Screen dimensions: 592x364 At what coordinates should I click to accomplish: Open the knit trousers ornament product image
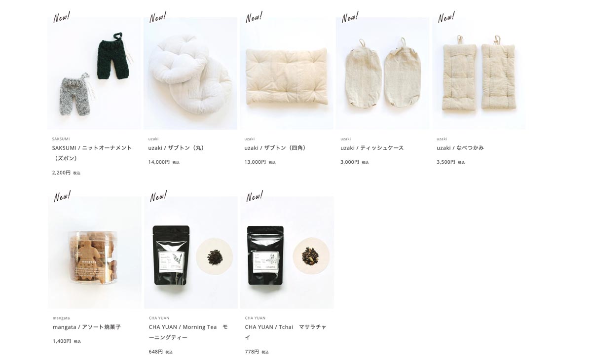(x=94, y=73)
